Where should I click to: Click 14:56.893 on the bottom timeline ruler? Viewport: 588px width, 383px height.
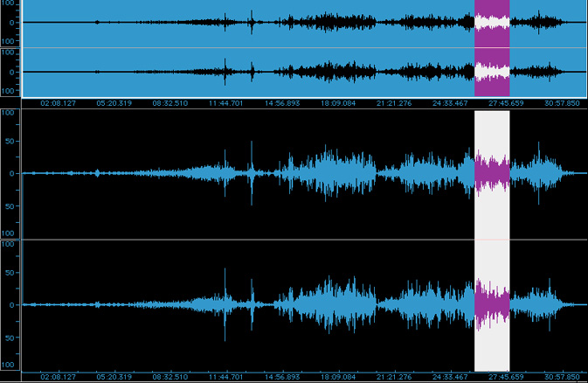[281, 377]
